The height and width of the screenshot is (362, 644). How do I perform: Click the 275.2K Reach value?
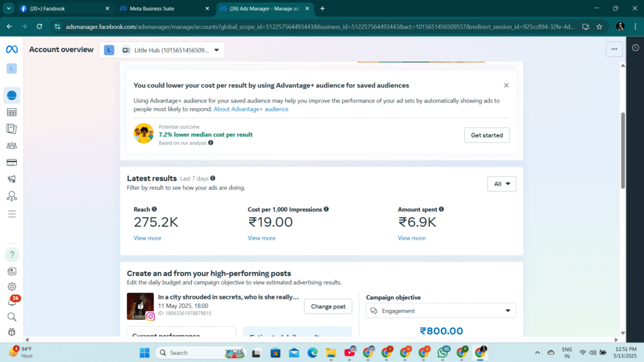pyautogui.click(x=156, y=222)
